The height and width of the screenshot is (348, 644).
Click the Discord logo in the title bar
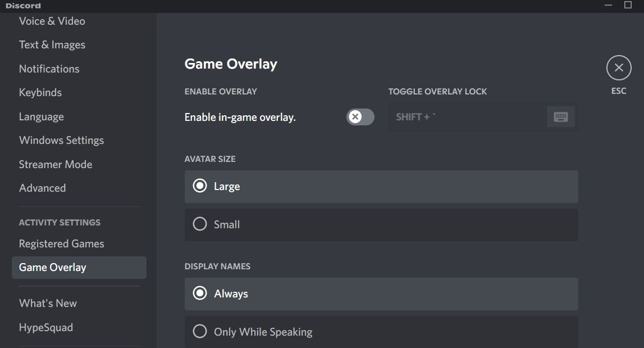pyautogui.click(x=22, y=5)
